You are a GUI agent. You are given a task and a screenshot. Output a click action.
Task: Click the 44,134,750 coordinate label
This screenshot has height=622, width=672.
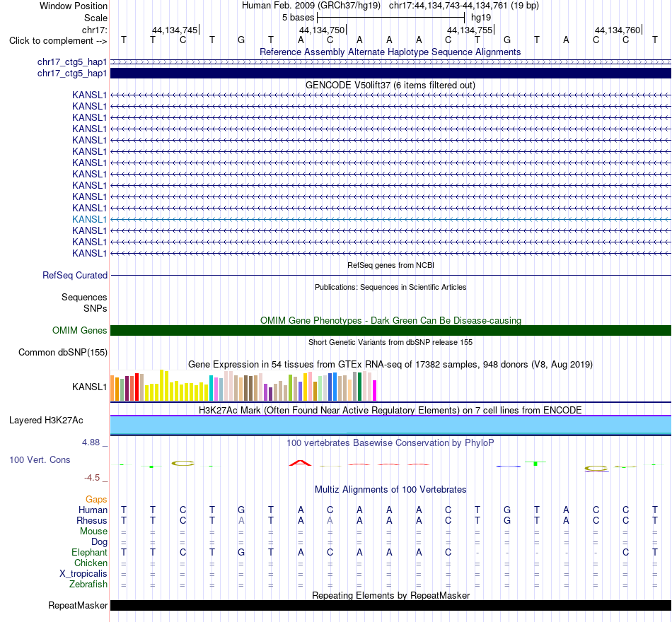[322, 30]
